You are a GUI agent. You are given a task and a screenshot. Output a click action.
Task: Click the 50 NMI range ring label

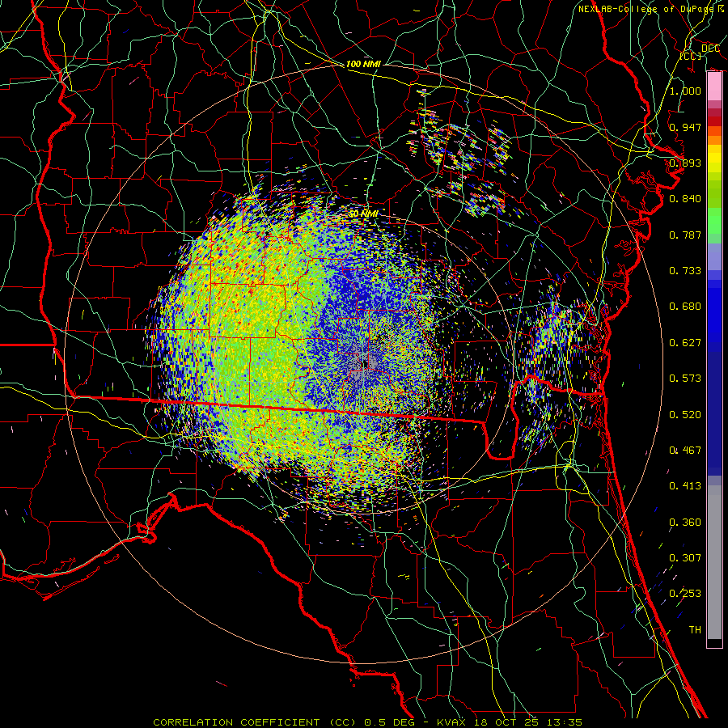363,214
